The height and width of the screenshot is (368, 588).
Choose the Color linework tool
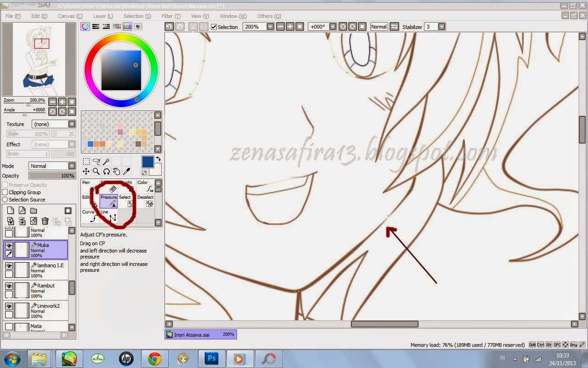tap(145, 186)
